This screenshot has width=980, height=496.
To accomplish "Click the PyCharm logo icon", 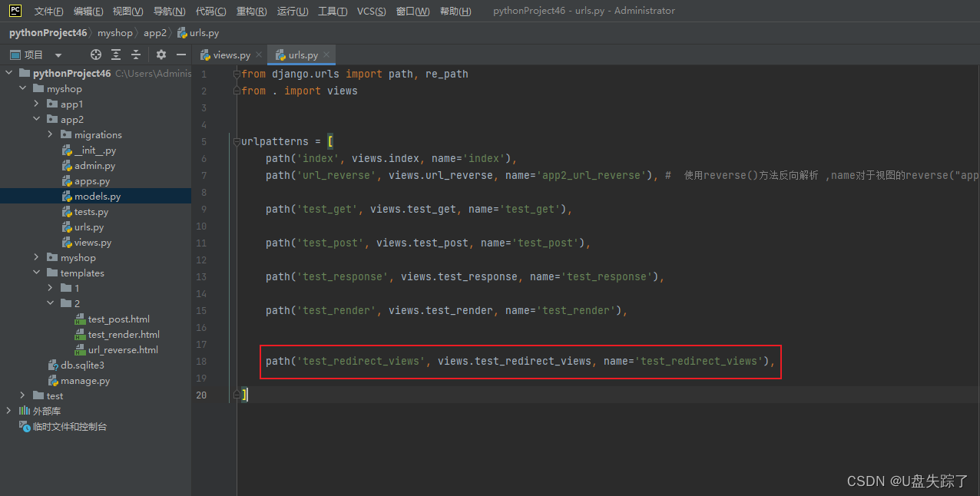I will [x=15, y=11].
